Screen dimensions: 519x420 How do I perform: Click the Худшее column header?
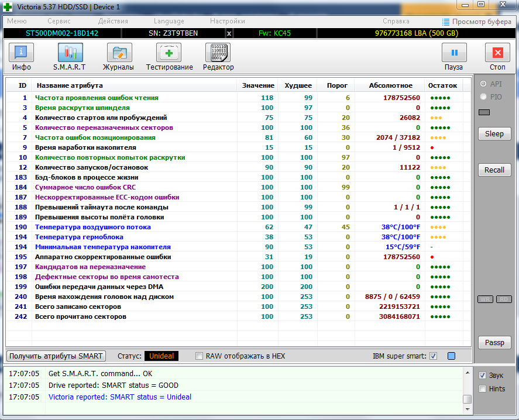[x=298, y=85]
